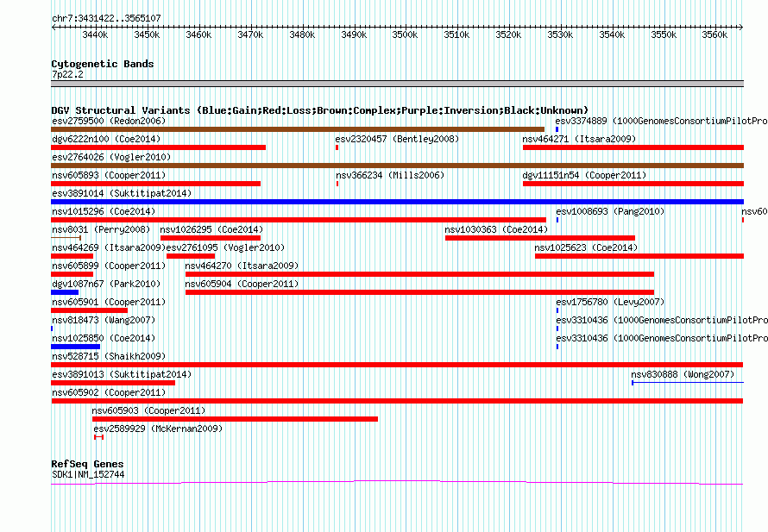Open nsv366234 (Mills2006) variant
Viewport: 768px width, 532px height.
pyautogui.click(x=390, y=175)
